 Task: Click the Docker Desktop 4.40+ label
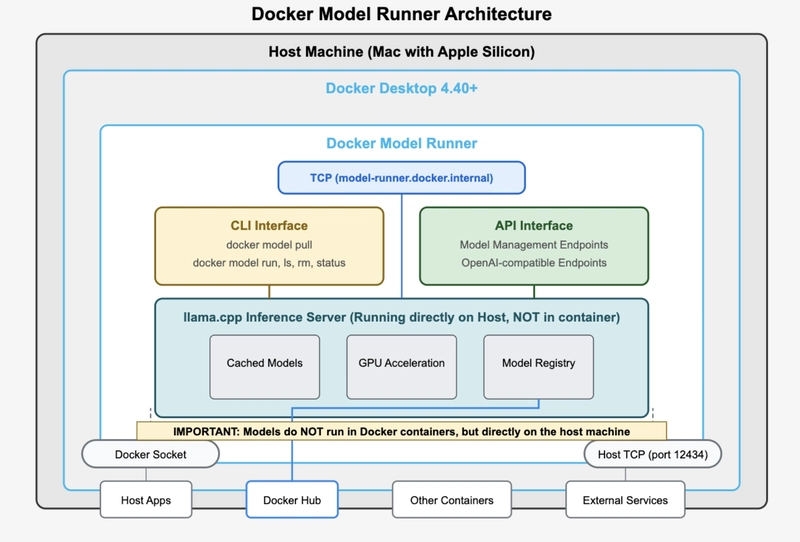click(402, 88)
